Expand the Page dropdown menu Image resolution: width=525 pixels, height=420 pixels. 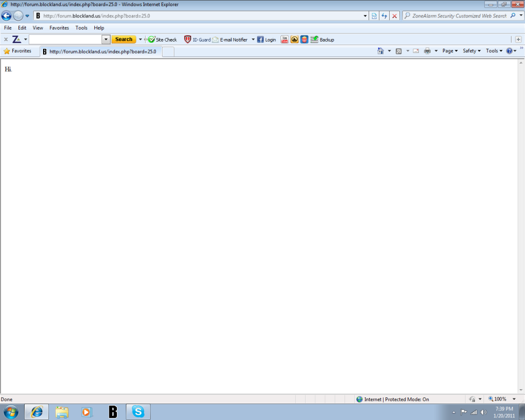point(450,51)
